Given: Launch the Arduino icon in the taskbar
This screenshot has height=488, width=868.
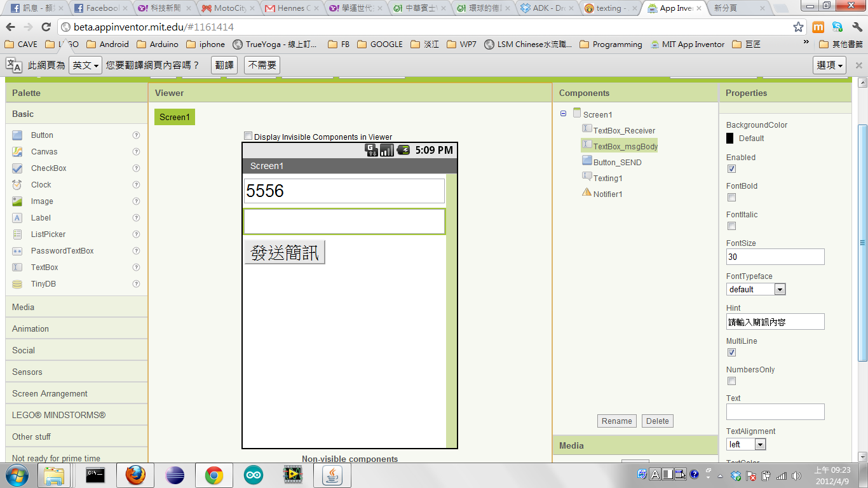Looking at the screenshot, I should tap(253, 475).
